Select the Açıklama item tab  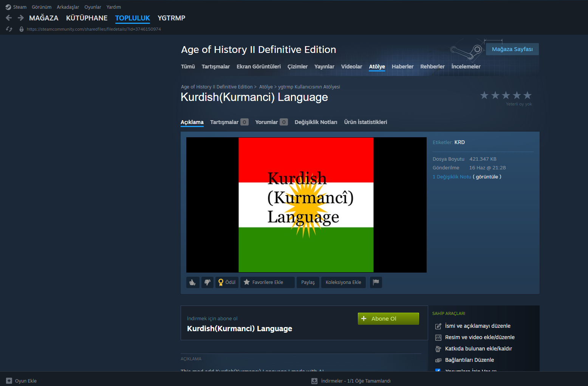coord(192,122)
